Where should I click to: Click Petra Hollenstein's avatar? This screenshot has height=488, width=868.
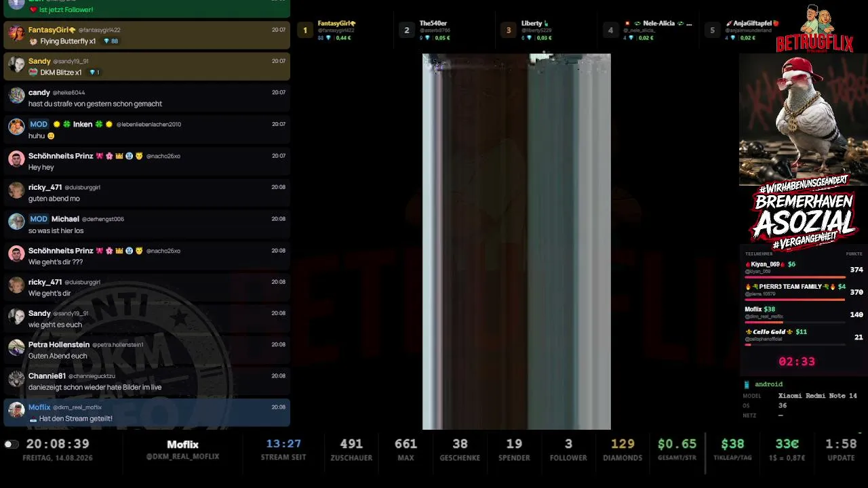pos(17,348)
